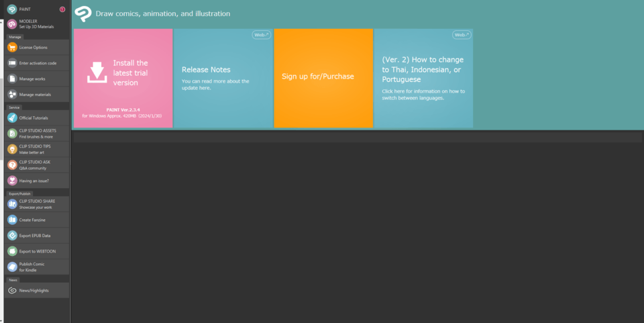The width and height of the screenshot is (644, 323).
Task: Open the red notification badge beside PAINT
Action: click(62, 9)
